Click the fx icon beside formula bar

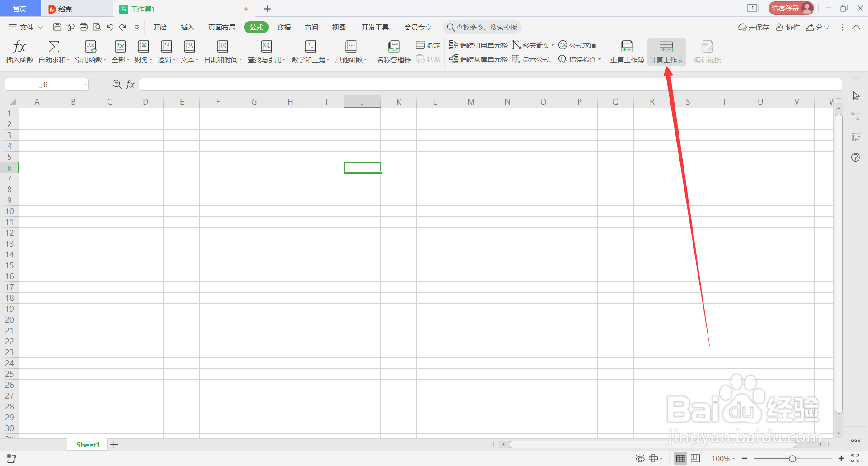130,84
